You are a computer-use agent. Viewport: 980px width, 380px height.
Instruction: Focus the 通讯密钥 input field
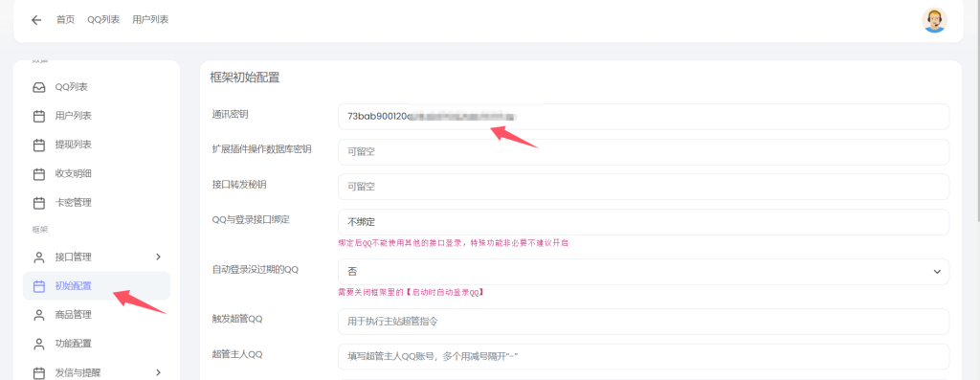tap(644, 116)
